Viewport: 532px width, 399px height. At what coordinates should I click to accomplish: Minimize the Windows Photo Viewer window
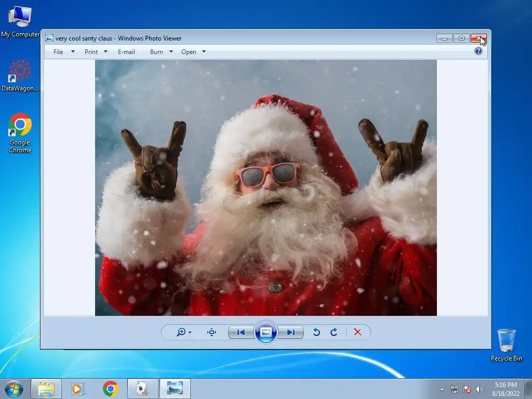click(x=445, y=38)
